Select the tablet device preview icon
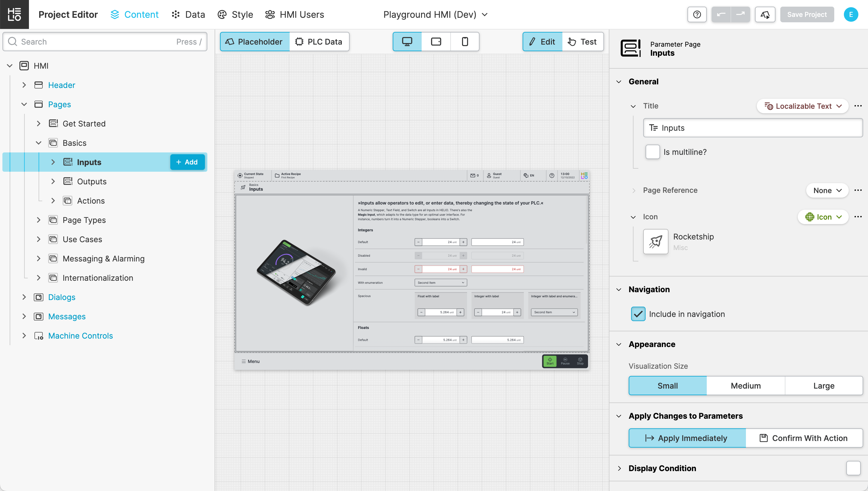 (x=436, y=42)
